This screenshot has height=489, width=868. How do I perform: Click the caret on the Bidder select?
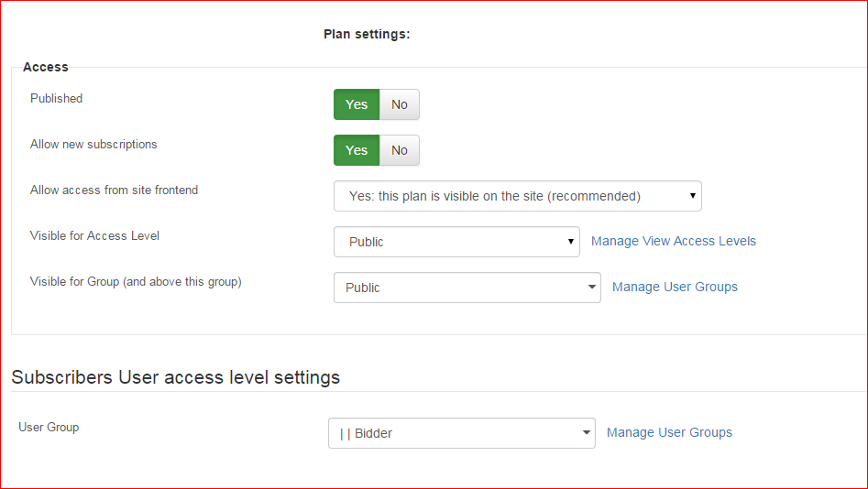[x=587, y=432]
